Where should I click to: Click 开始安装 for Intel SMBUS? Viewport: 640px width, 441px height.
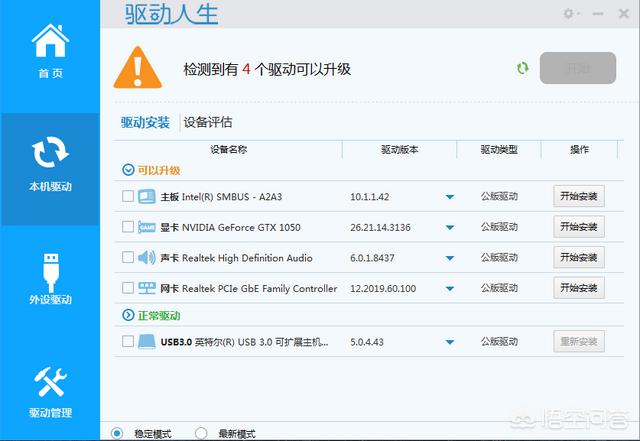[x=579, y=196]
